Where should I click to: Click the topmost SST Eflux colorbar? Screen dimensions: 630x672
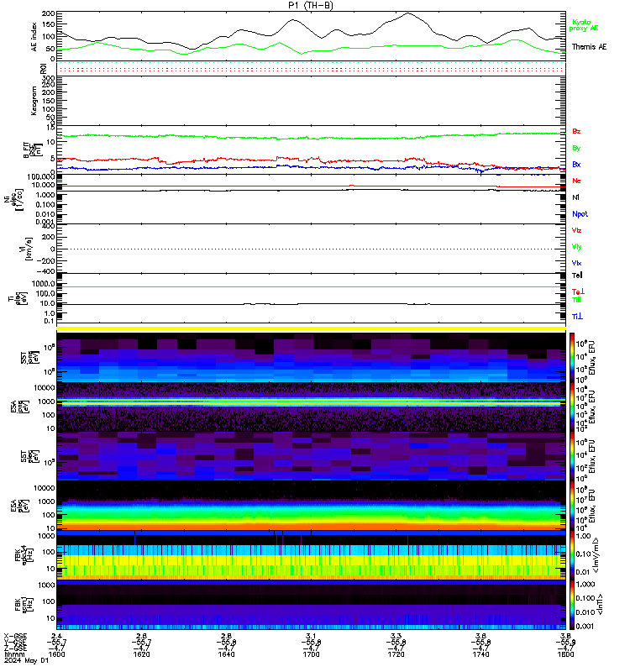pos(572,357)
